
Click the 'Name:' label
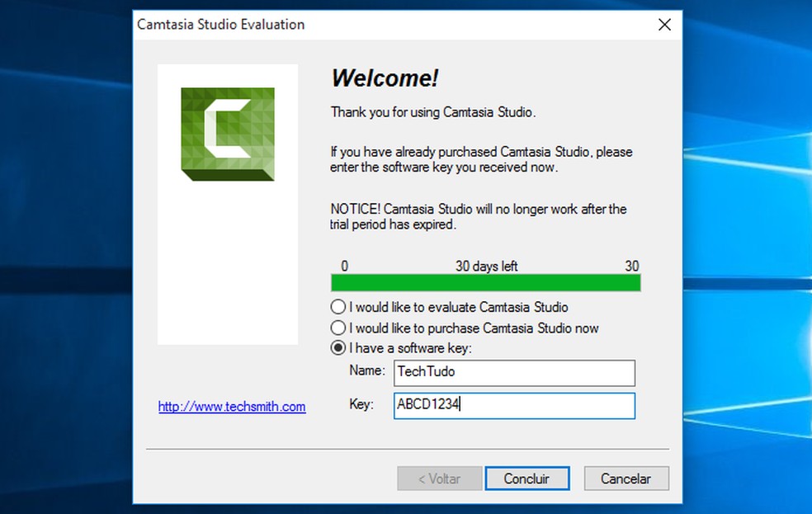(367, 370)
